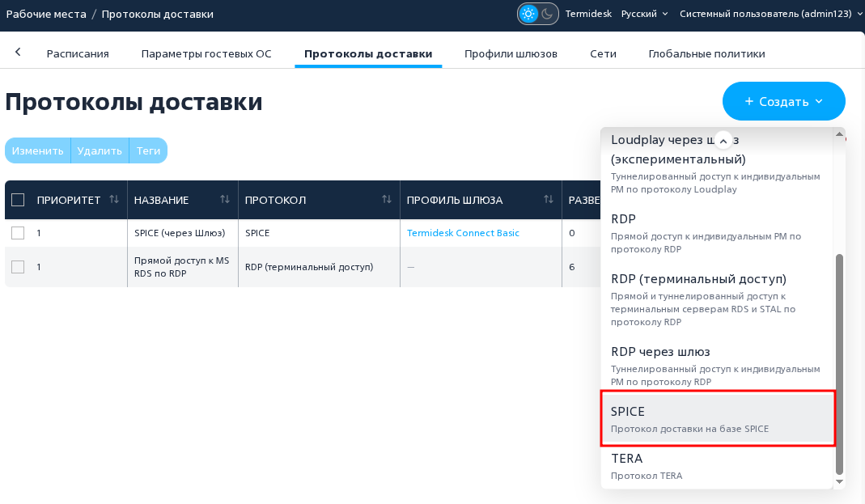This screenshot has height=504, width=865.
Task: Open the Расписания tab
Action: pyautogui.click(x=78, y=53)
